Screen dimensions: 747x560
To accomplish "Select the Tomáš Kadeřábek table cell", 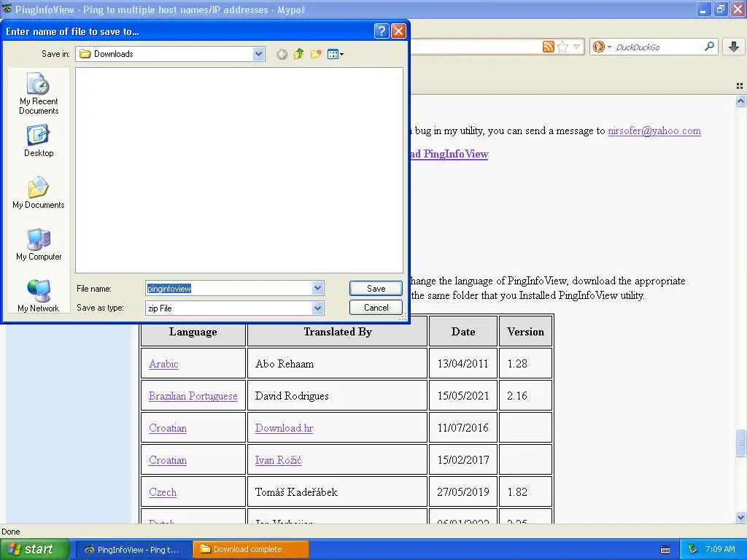I will click(x=337, y=491).
